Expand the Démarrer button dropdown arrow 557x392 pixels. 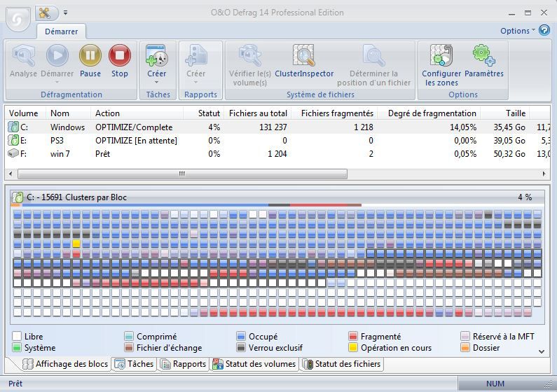[57, 83]
